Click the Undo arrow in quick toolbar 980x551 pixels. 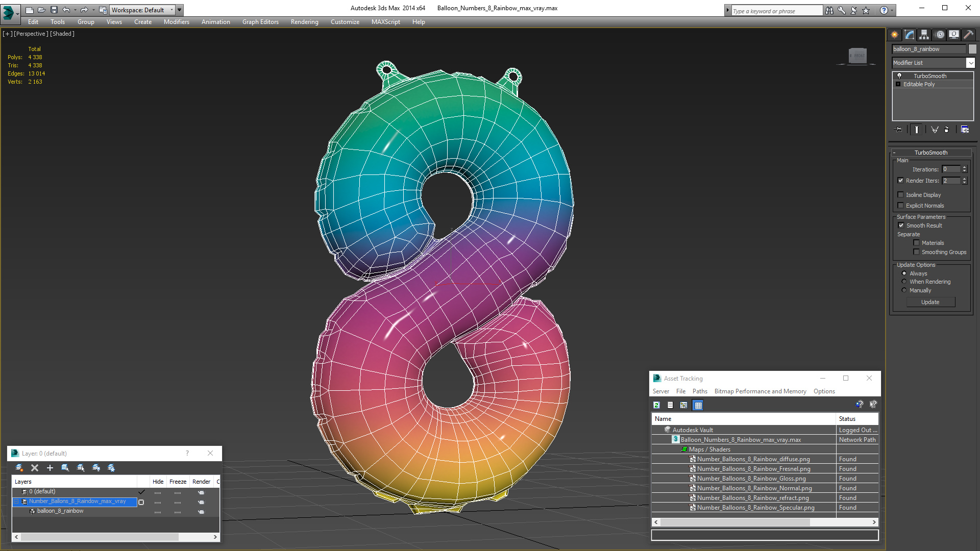66,10
